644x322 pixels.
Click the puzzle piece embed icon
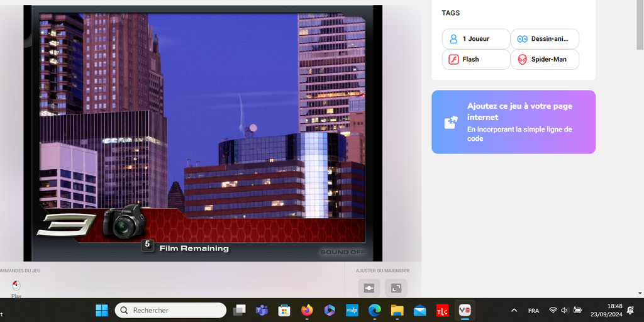pyautogui.click(x=450, y=122)
